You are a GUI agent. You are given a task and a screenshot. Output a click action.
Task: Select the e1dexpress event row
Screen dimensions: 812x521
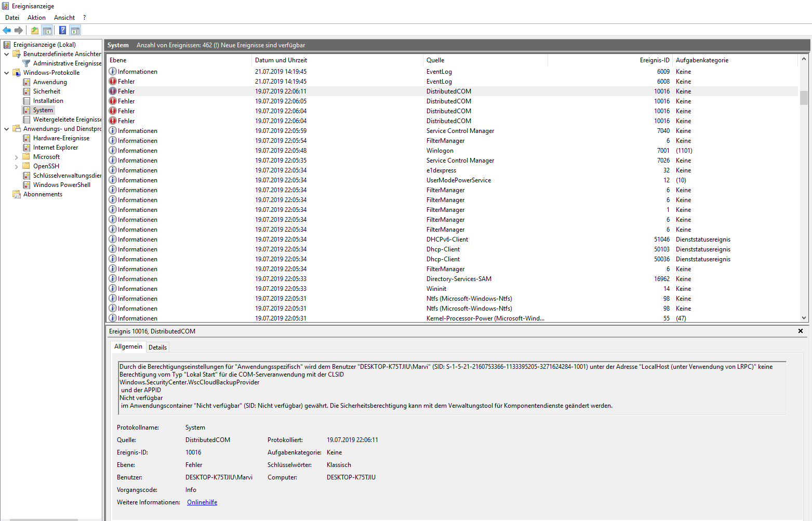tap(452, 170)
